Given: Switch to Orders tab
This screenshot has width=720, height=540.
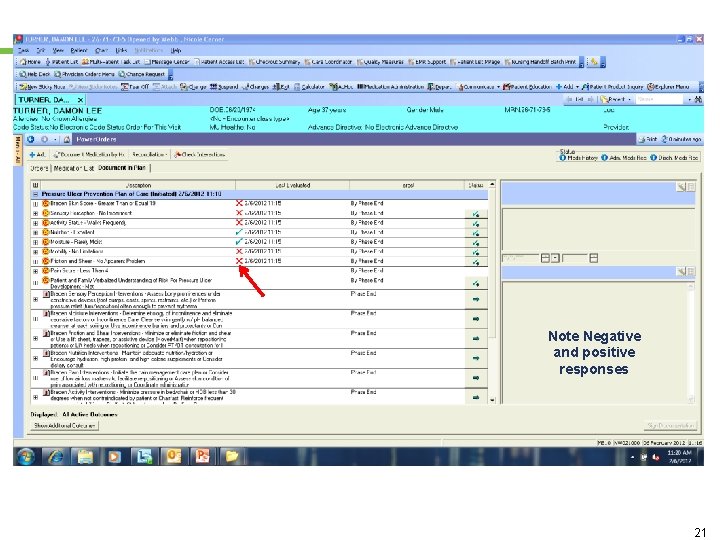Looking at the screenshot, I should [39, 169].
